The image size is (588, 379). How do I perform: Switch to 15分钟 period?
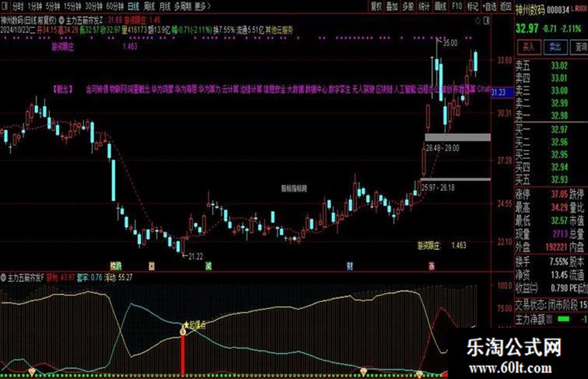[x=72, y=6]
